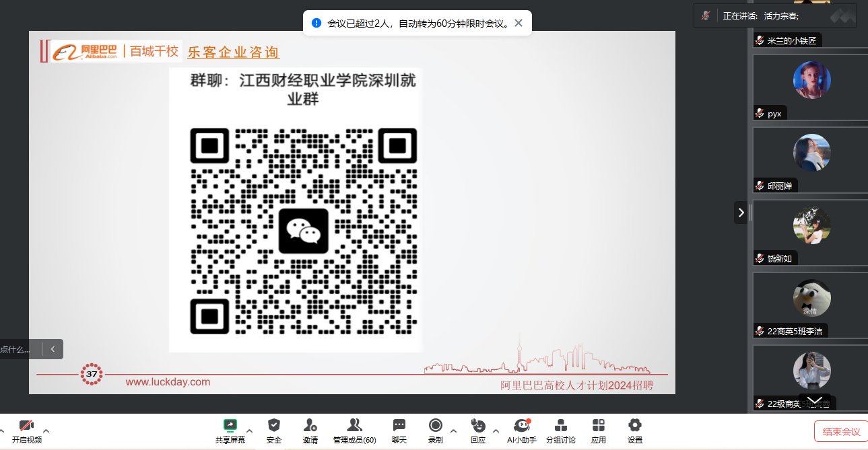Open the 聊天 chat panel
868x450 pixels.
(x=399, y=429)
